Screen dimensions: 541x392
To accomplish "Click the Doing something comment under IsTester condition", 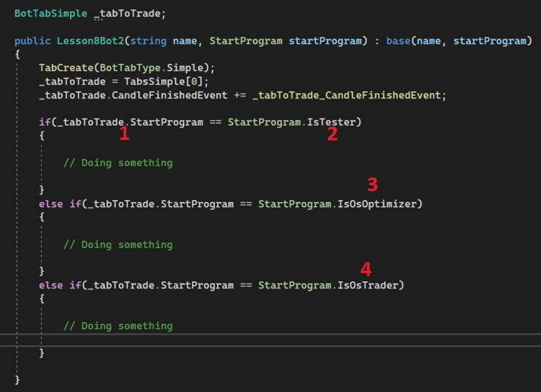I will 118,163.
